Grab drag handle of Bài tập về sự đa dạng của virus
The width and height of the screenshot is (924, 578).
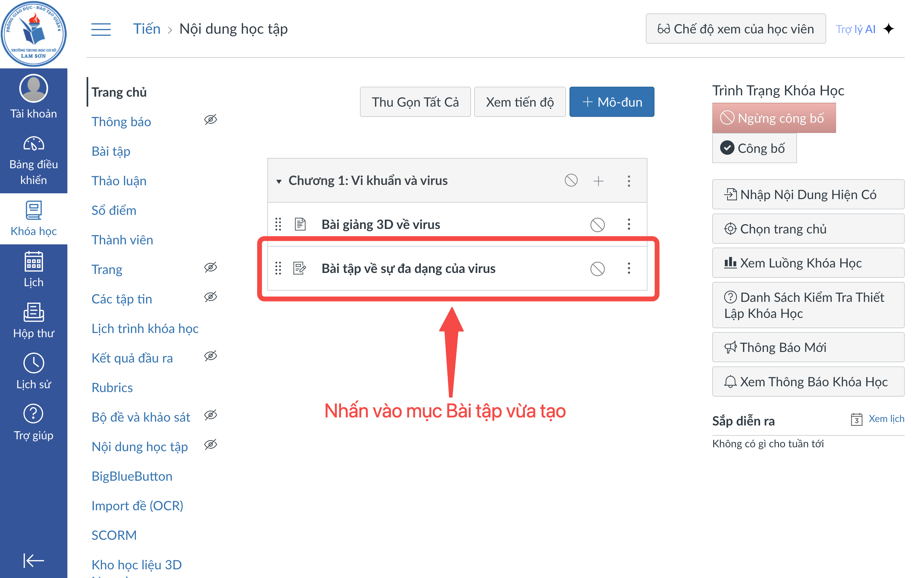pos(278,268)
